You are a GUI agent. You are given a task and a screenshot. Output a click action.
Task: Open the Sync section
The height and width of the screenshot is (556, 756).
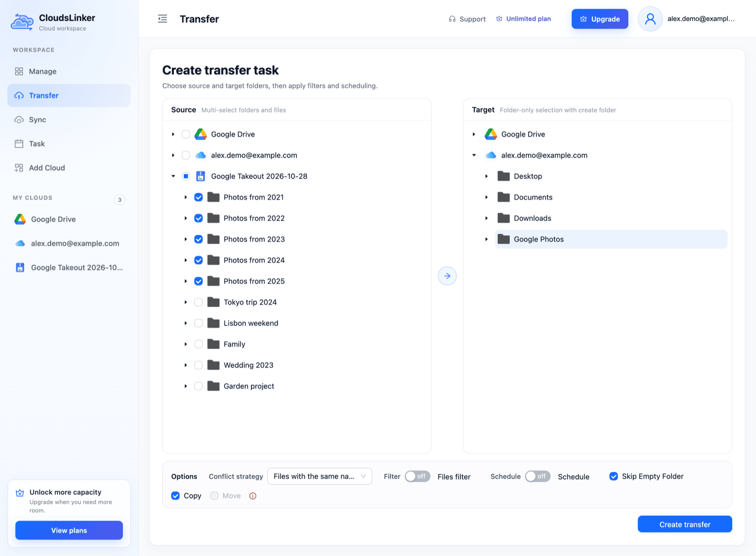click(x=69, y=120)
